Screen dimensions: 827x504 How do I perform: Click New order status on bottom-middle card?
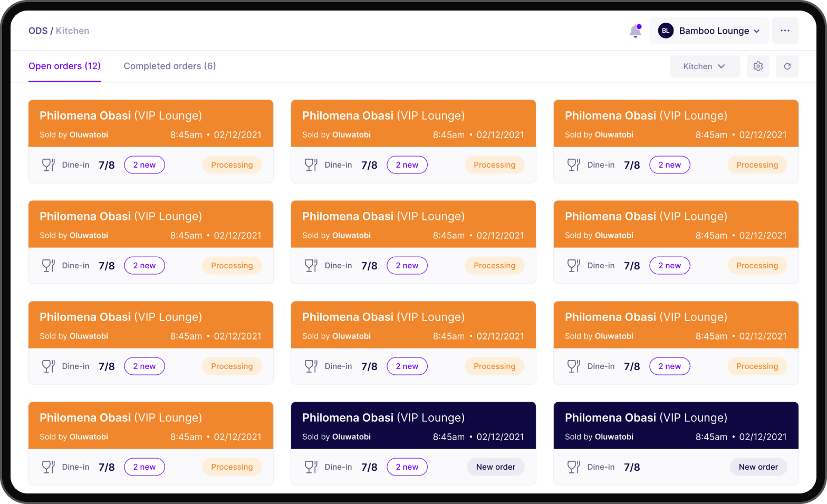coord(495,467)
